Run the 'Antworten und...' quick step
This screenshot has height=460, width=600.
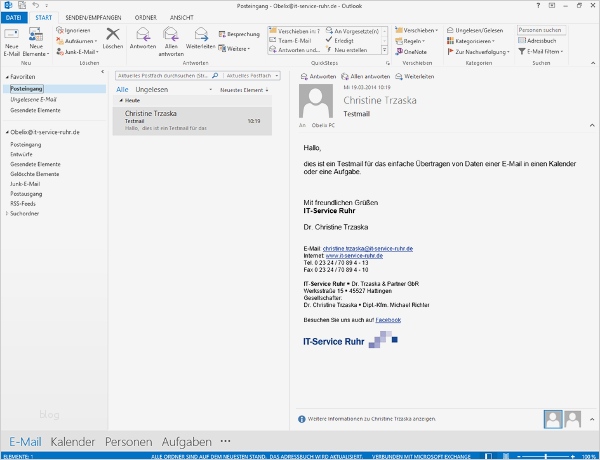click(x=295, y=50)
